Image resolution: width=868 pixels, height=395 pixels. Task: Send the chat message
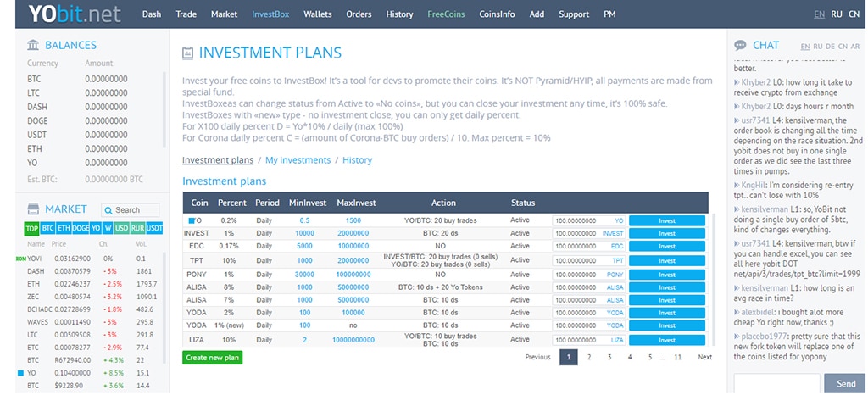(846, 383)
